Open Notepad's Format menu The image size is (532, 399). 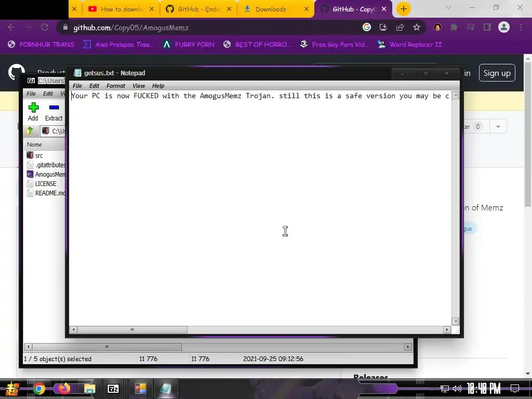click(x=116, y=86)
